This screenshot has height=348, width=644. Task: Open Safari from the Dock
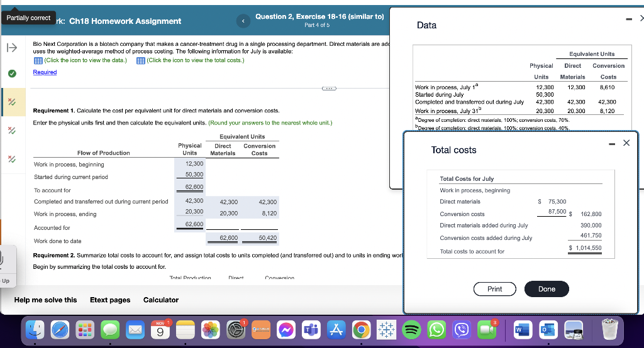(60, 330)
